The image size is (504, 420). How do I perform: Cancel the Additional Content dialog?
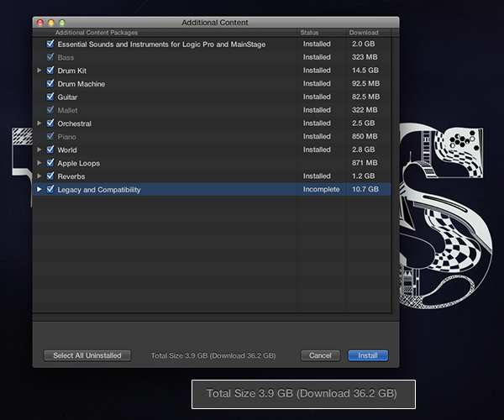pyautogui.click(x=320, y=355)
